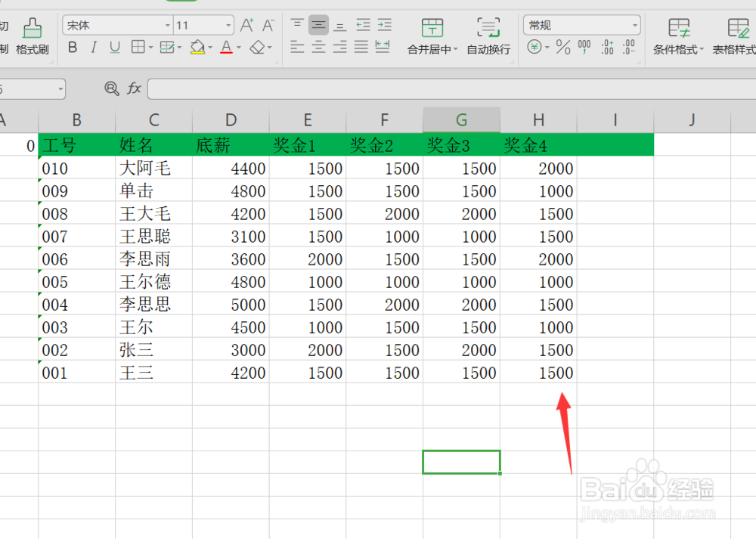
Task: Toggle bold formatting
Action: point(73,47)
